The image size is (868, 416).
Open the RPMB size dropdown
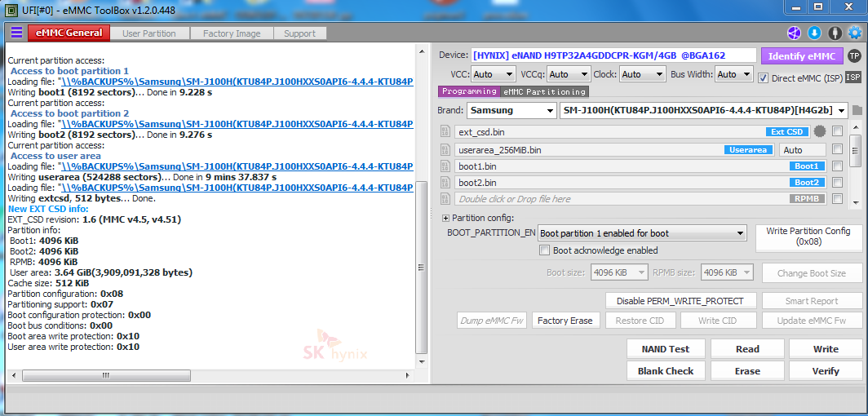[x=728, y=272]
